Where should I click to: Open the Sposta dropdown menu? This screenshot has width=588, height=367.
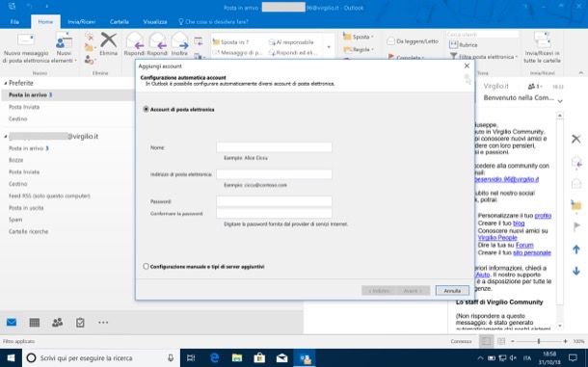(x=359, y=37)
